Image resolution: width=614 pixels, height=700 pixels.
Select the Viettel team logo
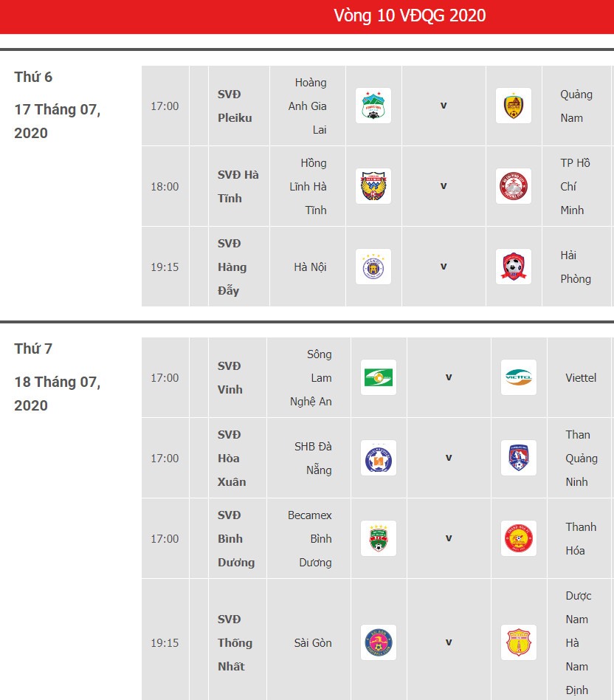coord(519,377)
